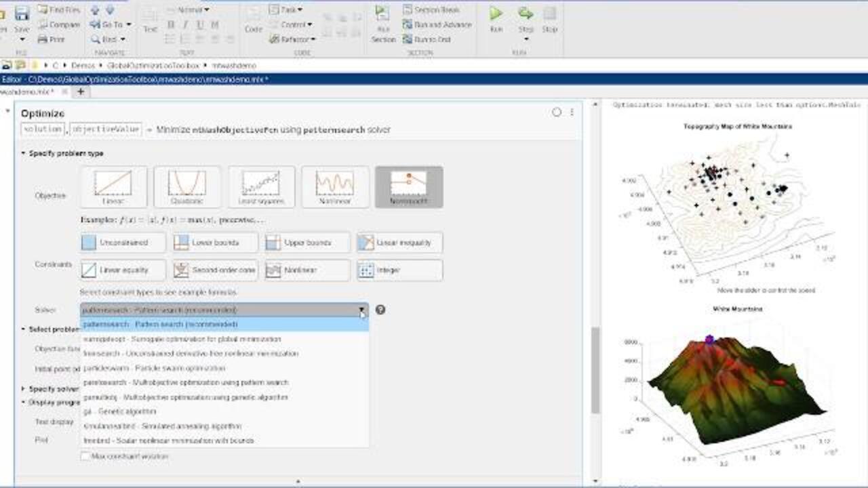Click the Run icon in the toolbar
868x488 pixels.
point(496,14)
